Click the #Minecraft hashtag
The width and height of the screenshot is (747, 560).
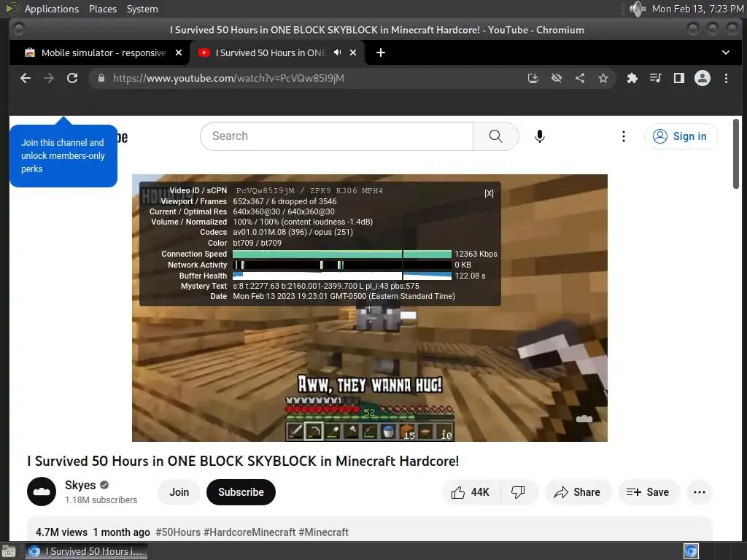323,532
